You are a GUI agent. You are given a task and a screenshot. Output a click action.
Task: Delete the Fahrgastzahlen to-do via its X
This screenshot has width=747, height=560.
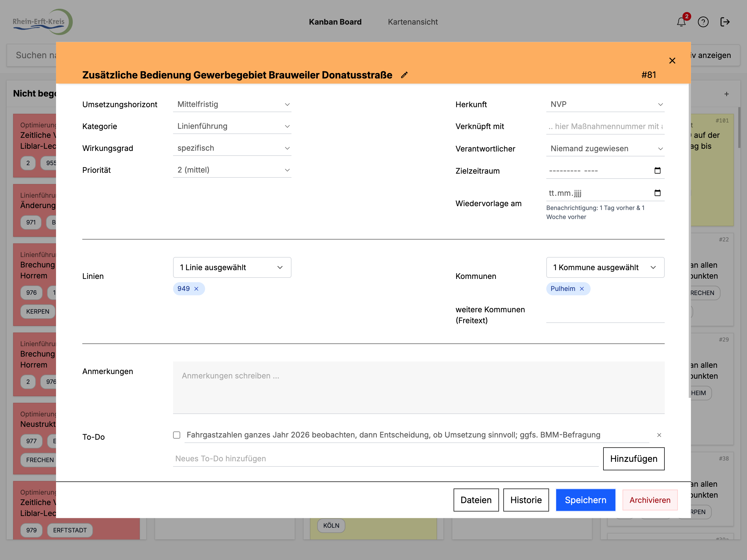pyautogui.click(x=659, y=435)
